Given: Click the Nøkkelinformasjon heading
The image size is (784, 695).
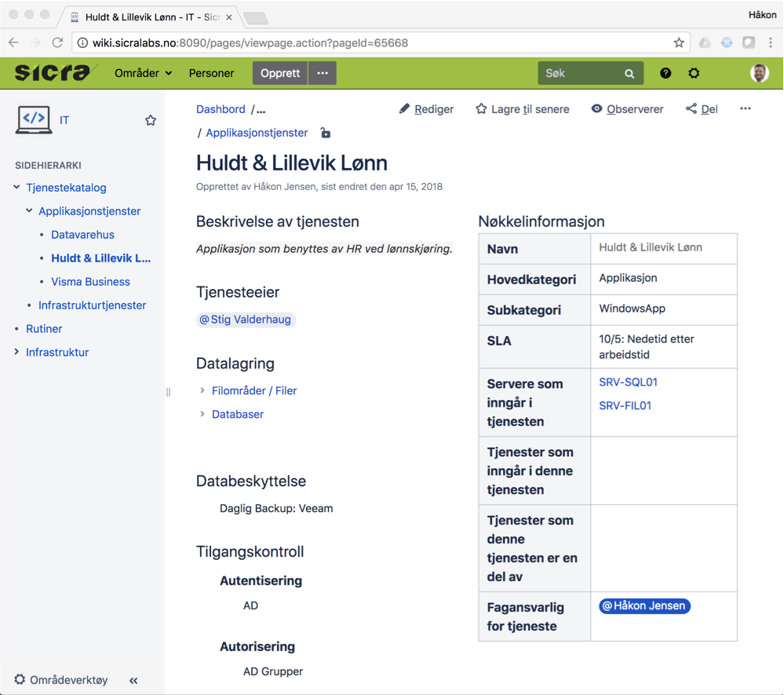Looking at the screenshot, I should tap(542, 221).
